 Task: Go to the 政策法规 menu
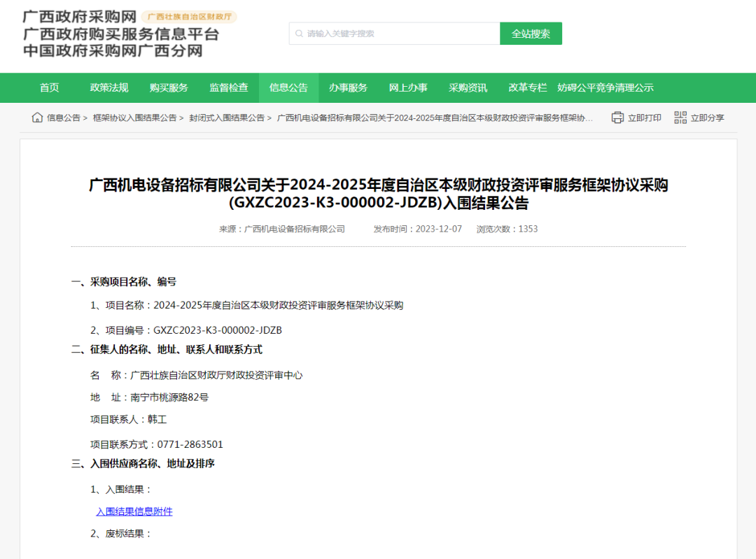point(109,87)
